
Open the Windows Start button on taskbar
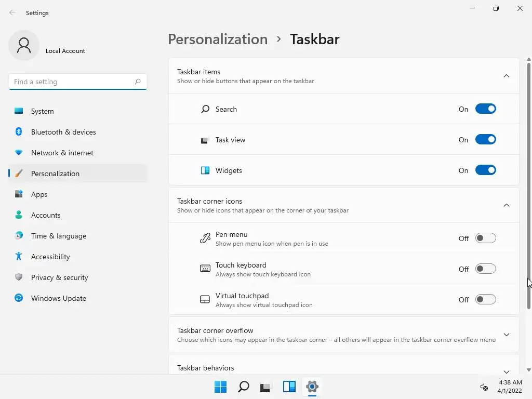(220, 387)
